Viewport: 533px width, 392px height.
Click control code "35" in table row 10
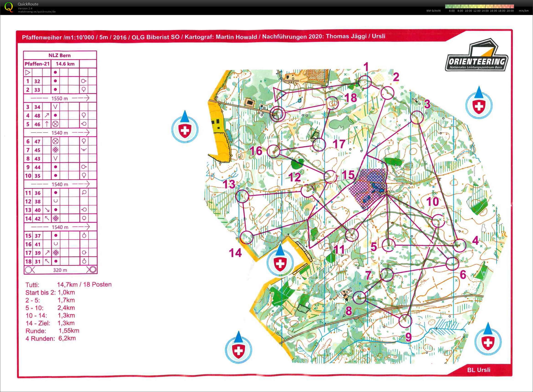37,176
